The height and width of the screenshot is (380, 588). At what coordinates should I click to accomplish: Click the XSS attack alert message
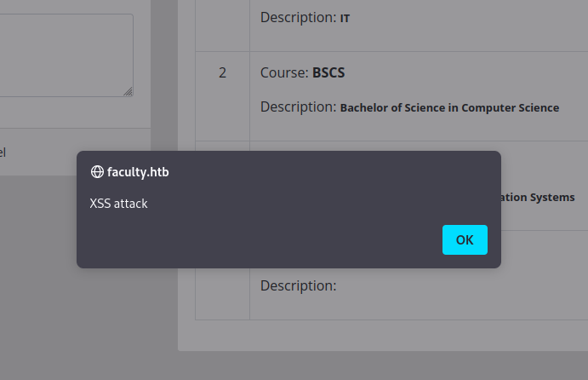(118, 204)
